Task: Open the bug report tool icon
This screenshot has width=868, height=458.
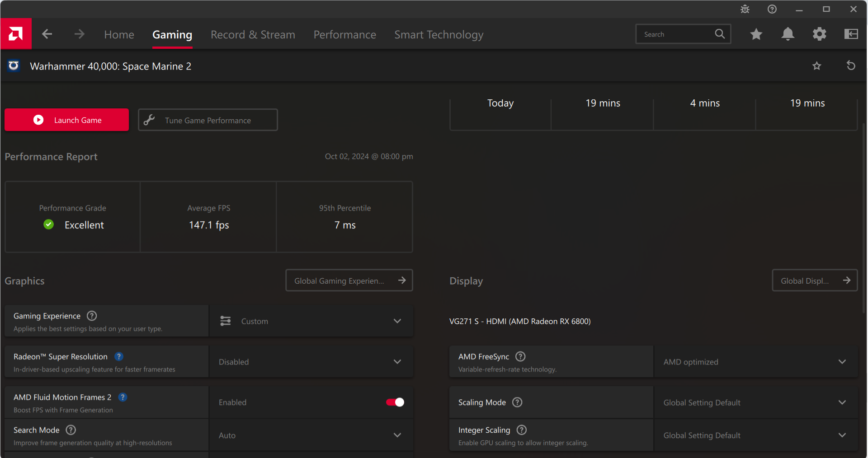Action: [745, 9]
